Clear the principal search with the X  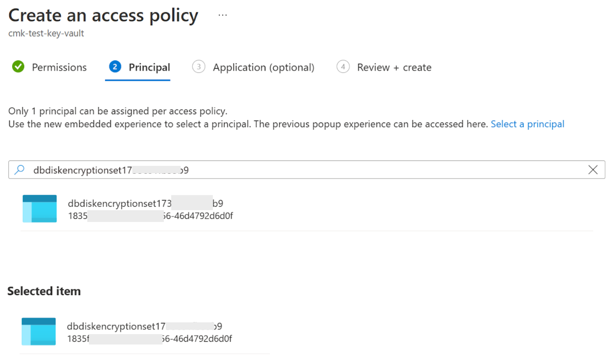point(593,170)
